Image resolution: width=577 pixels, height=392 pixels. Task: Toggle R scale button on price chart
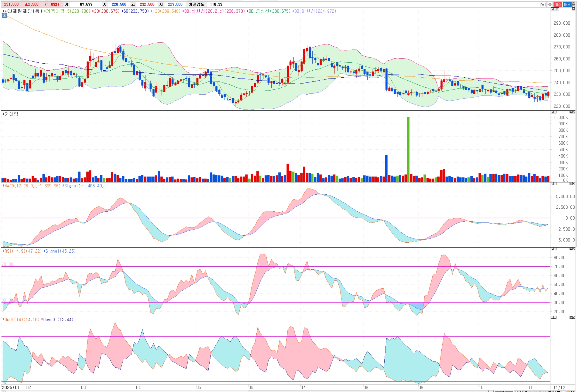click(x=558, y=9)
